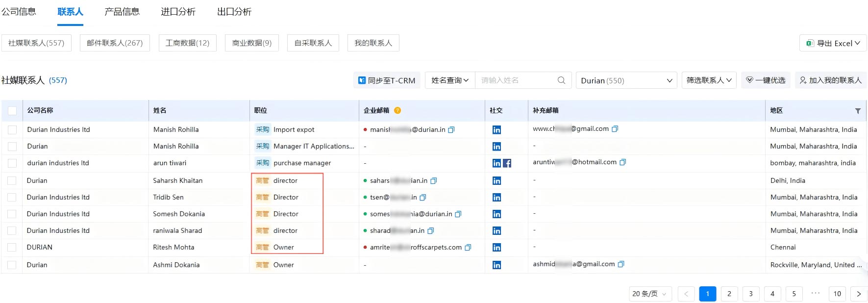Open LinkedIn profile for Manish Rohilla at Durian Industries ltd
The image size is (868, 303).
pos(496,130)
